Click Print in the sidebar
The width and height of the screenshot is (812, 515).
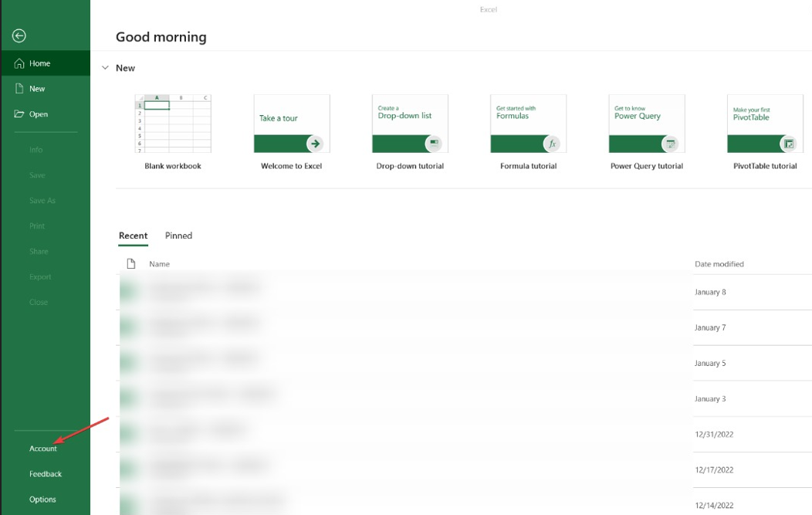tap(37, 226)
